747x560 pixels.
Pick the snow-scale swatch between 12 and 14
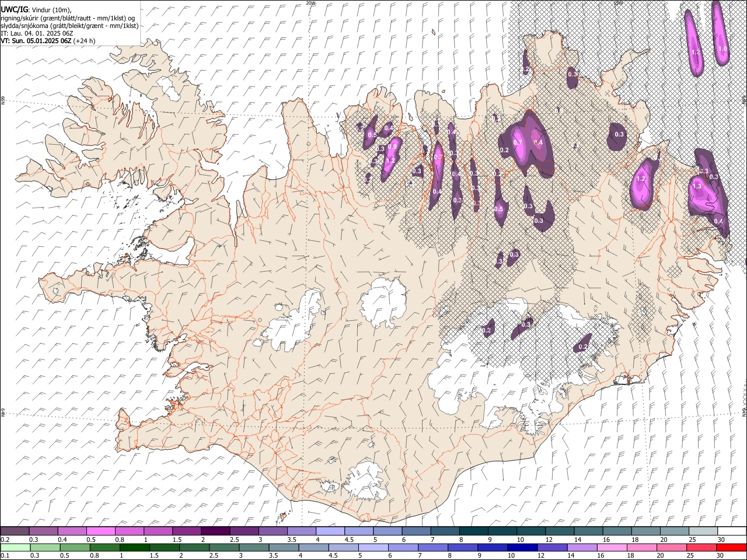(x=558, y=531)
